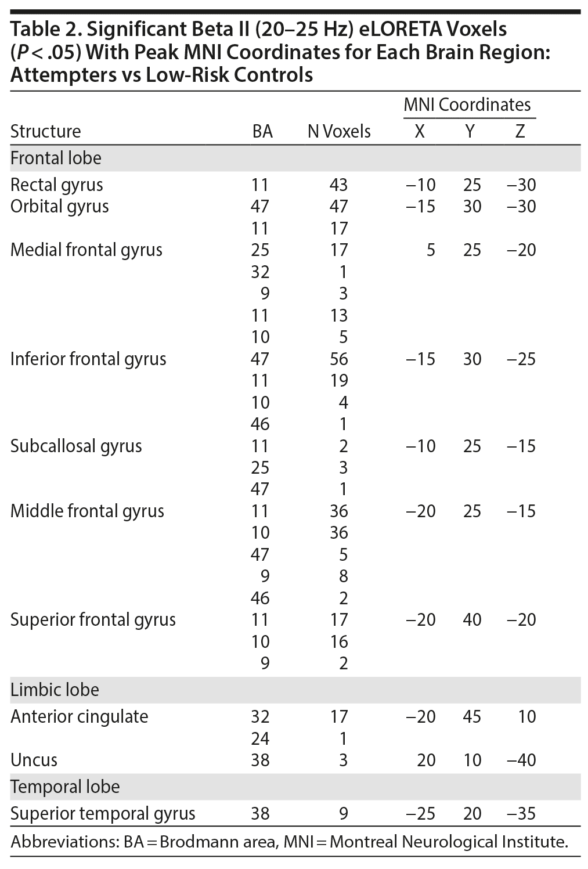Click the Abbreviations footnote text
588x869 pixels.
pos(289,842)
